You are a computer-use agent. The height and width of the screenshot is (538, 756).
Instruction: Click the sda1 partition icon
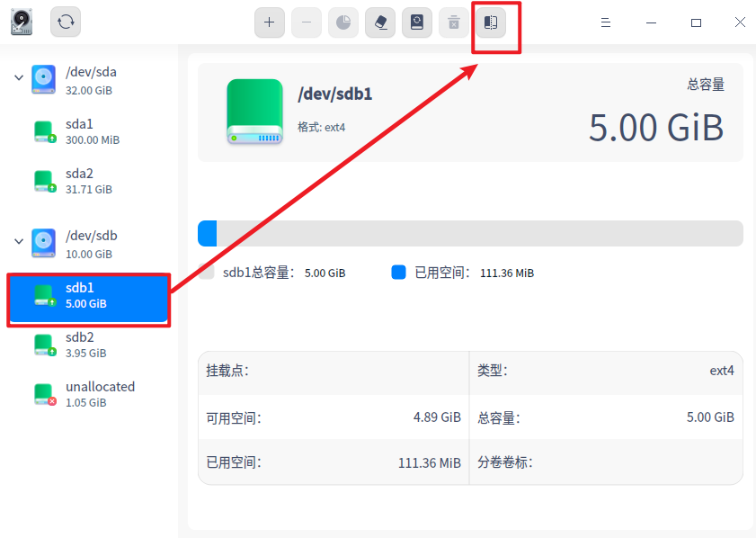(45, 131)
